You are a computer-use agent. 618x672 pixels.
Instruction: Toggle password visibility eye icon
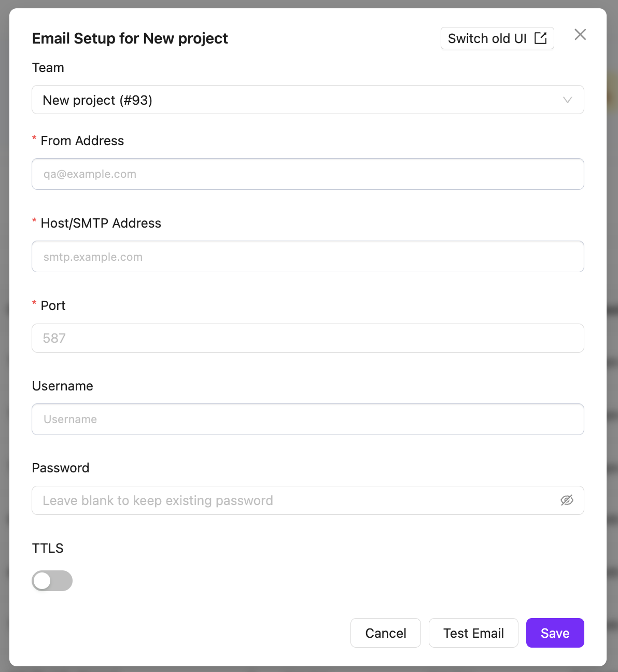[567, 500]
